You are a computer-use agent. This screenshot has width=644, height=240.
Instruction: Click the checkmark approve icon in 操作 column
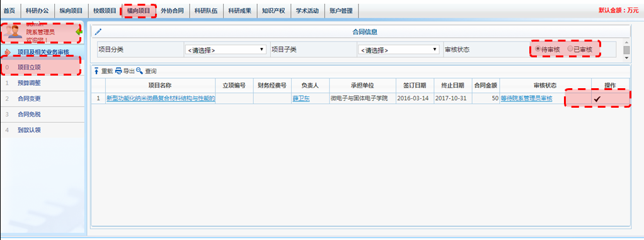[x=597, y=98]
